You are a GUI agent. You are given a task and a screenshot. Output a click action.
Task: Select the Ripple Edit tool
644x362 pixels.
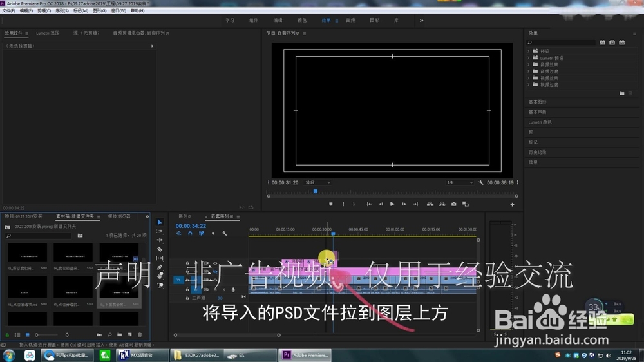[160, 240]
